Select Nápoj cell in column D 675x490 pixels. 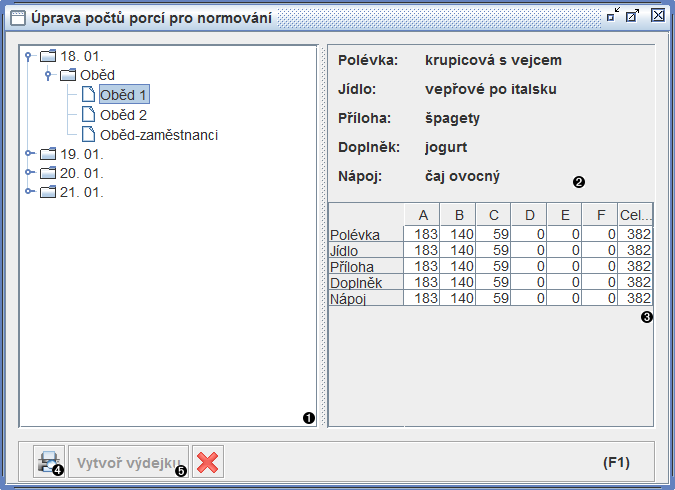(529, 298)
